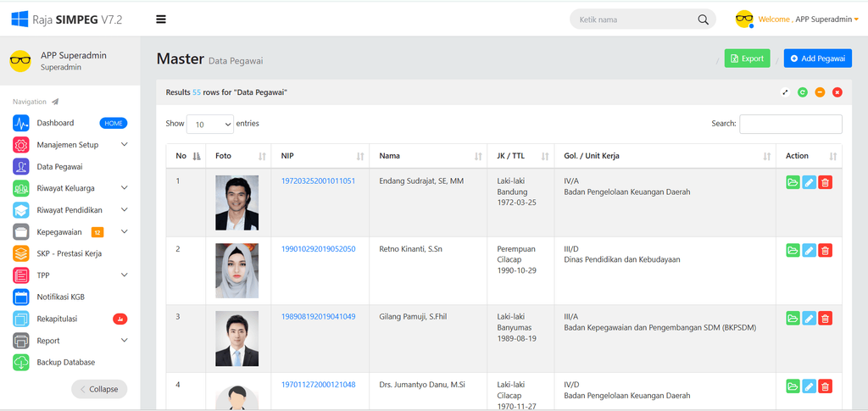Click the SKP - Prestasi Kerja icon
This screenshot has height=411, width=868.
21,253
